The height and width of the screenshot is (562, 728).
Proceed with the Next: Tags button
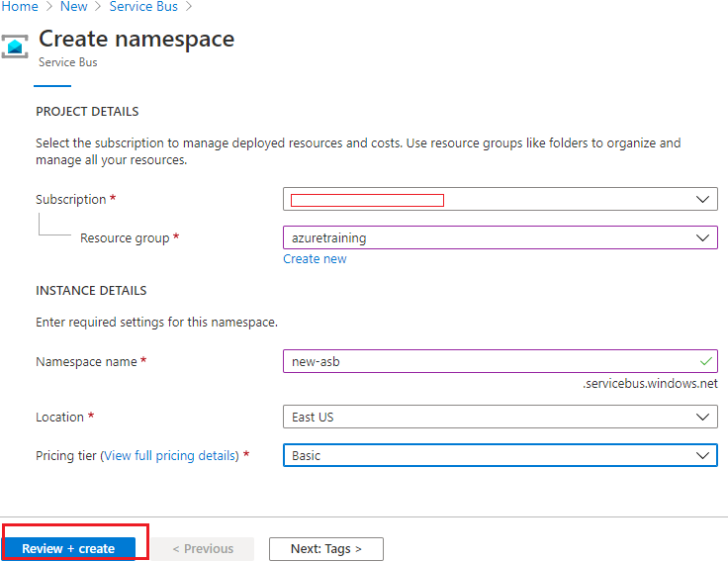coord(325,549)
